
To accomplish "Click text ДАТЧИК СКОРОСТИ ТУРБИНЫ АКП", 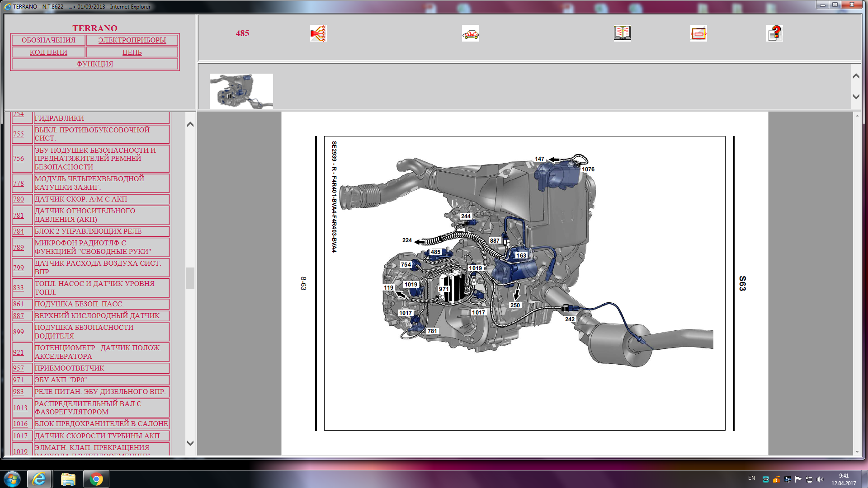I will [x=97, y=436].
